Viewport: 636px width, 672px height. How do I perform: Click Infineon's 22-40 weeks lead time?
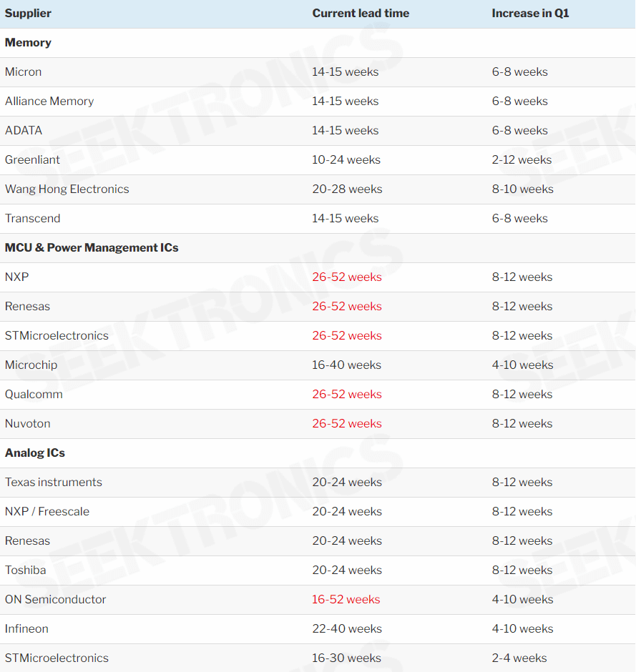pyautogui.click(x=347, y=628)
